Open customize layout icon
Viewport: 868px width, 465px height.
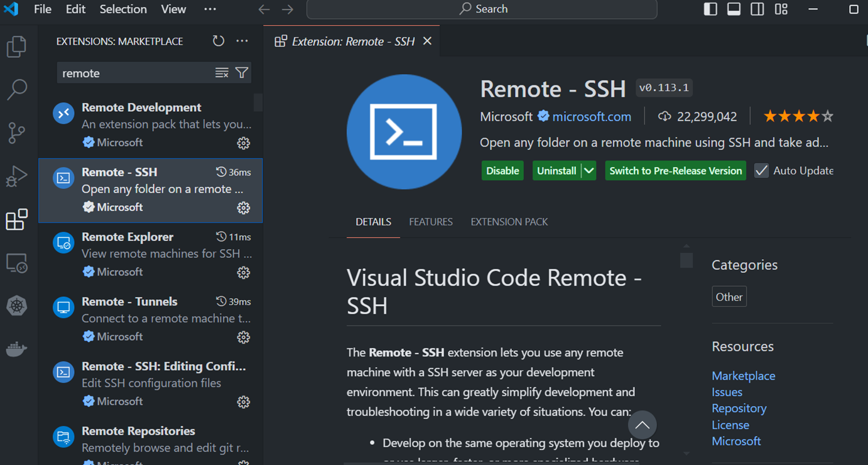tap(781, 9)
